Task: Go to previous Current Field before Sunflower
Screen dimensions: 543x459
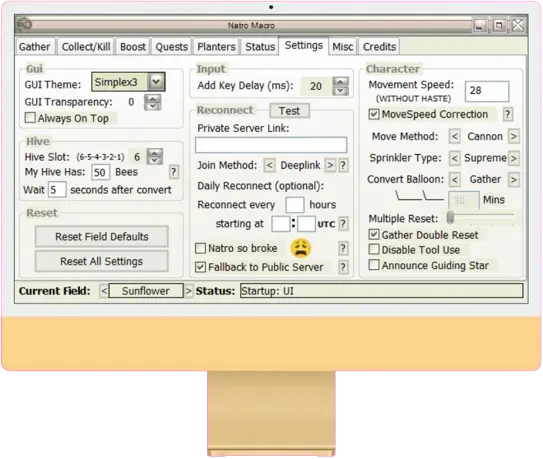Action: tap(104, 291)
